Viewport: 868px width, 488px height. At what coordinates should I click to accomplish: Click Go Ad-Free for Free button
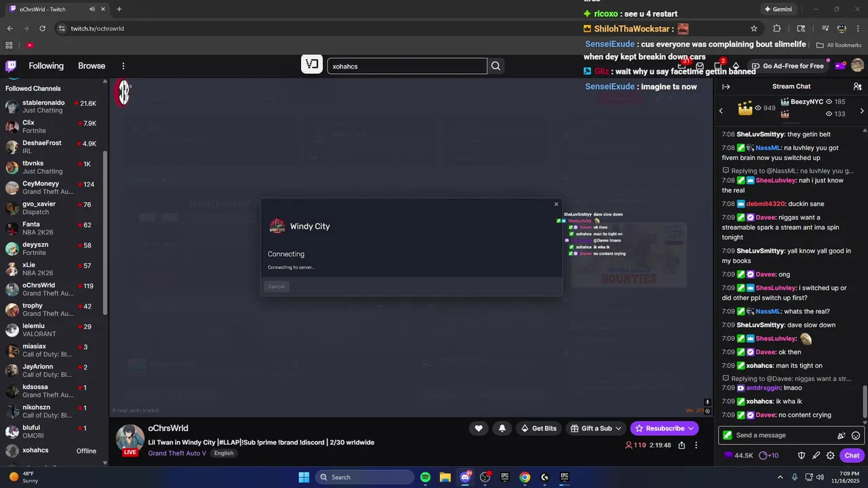tap(787, 66)
